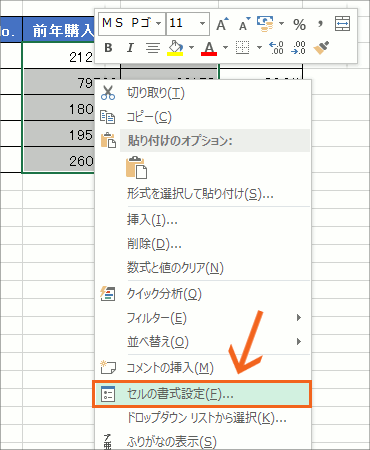
Task: Apply the yellow fill color bucket
Action: tap(175, 48)
